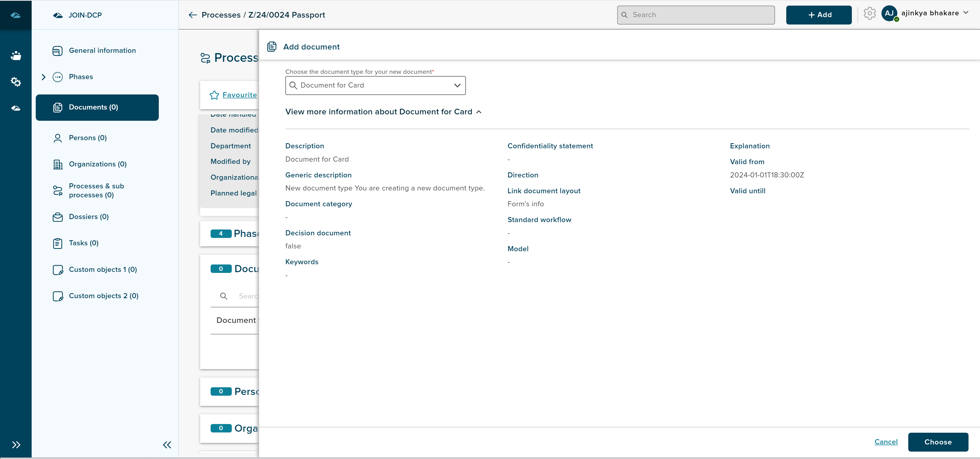Collapse the sidebar with double-left chevrons
This screenshot has height=459, width=980.
click(x=167, y=444)
